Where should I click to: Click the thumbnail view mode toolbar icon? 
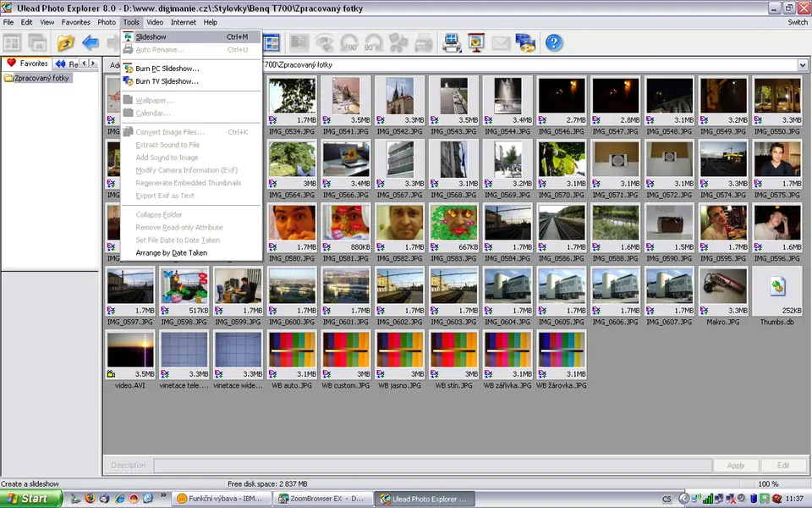coord(272,42)
